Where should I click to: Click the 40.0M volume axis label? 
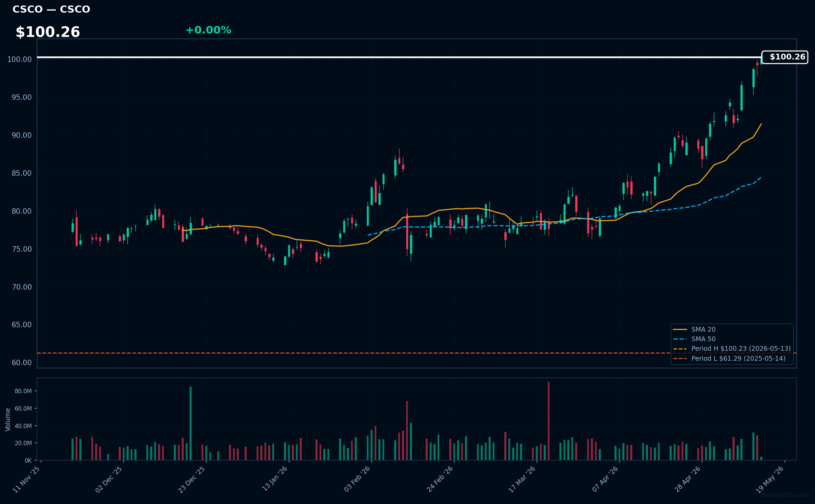(23, 426)
